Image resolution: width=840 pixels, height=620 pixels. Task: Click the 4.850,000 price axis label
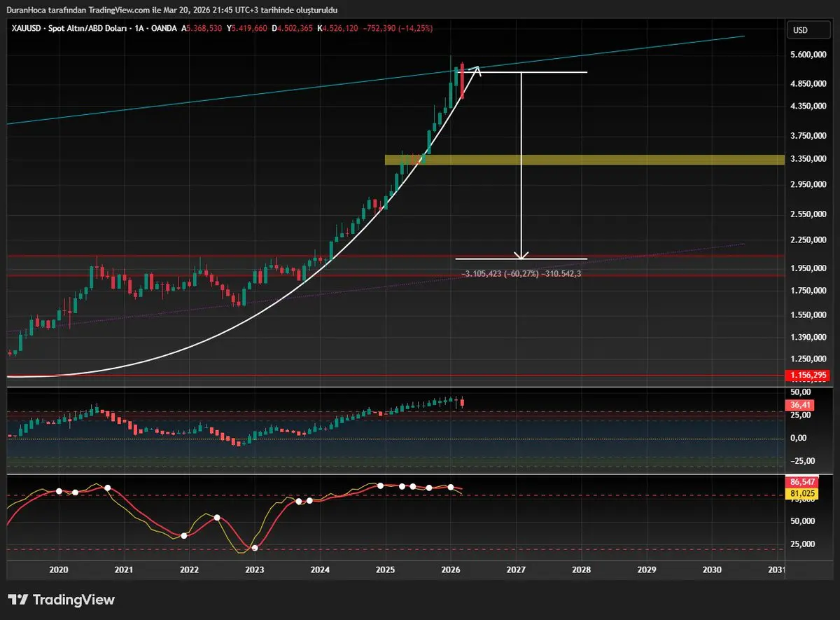[x=810, y=84]
